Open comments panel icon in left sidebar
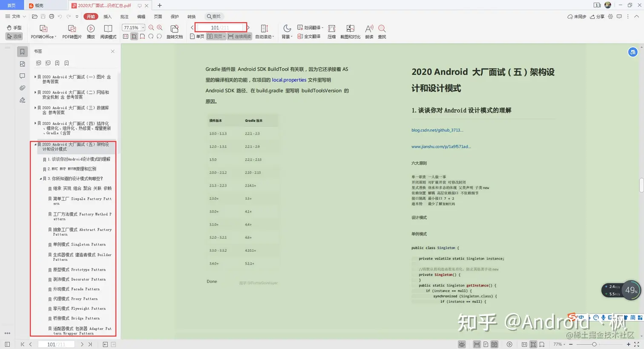The image size is (644, 349). [x=23, y=76]
